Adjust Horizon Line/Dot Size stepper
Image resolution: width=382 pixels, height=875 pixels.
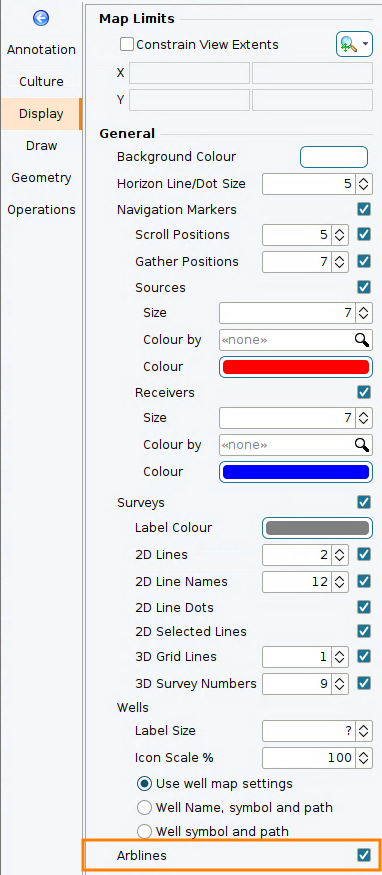click(363, 184)
